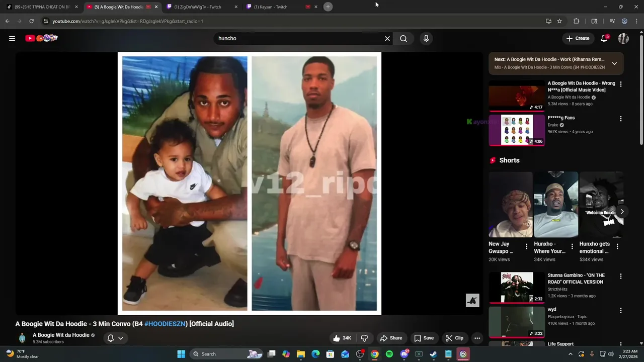Show hidden system tray icons
This screenshot has height=362, width=644.
570,354
